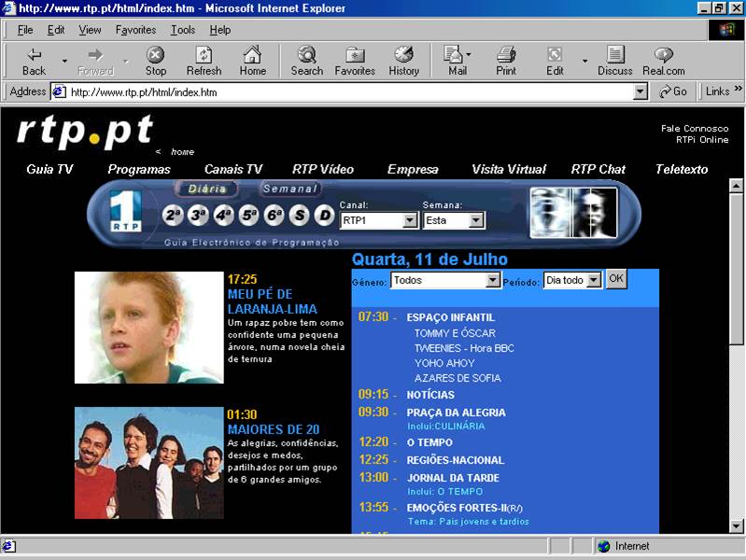746x560 pixels.
Task: Show browsing History
Action: pyautogui.click(x=404, y=62)
